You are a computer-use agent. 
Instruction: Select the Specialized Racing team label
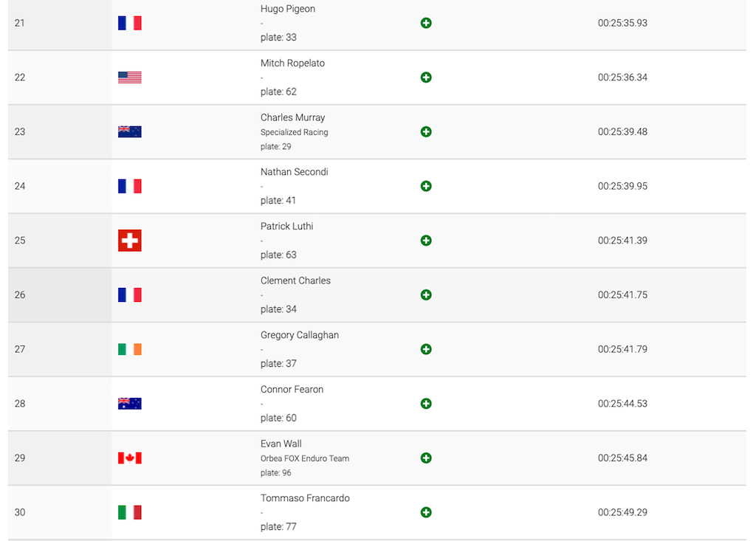coord(294,132)
